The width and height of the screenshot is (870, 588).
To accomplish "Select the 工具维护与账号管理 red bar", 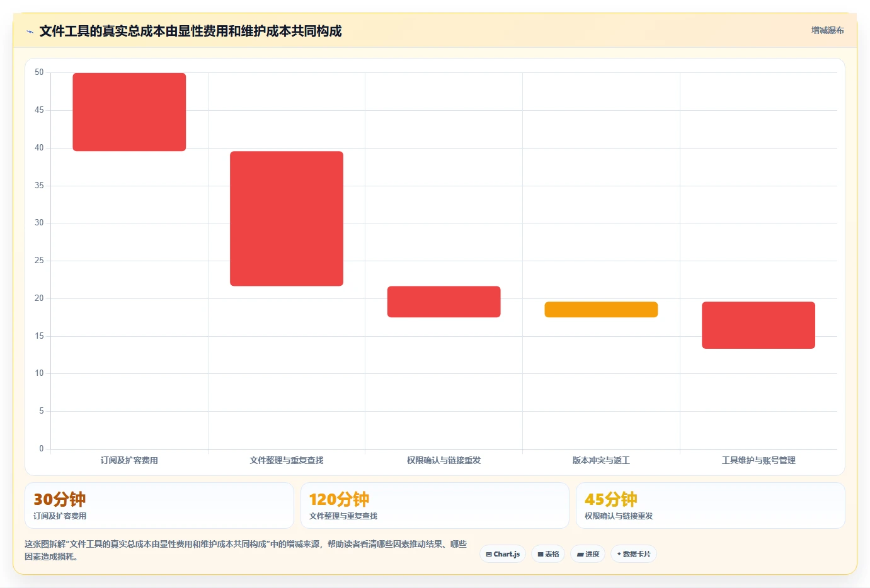I will (x=758, y=325).
